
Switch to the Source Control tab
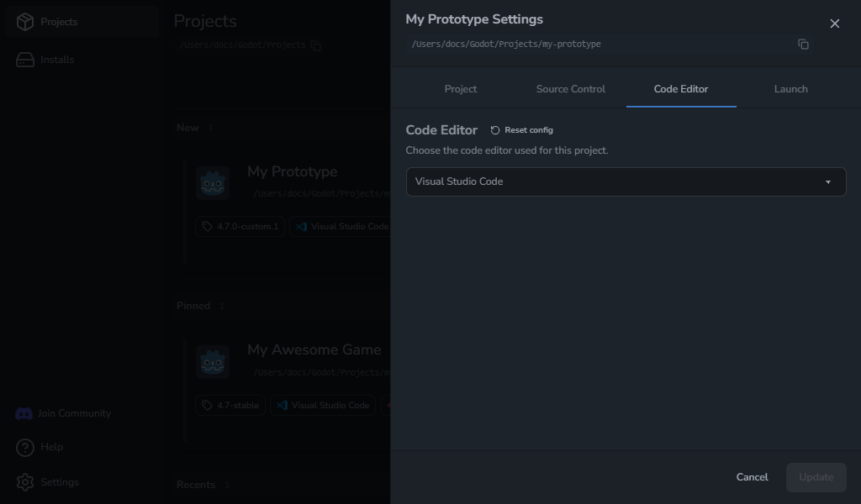[x=571, y=89]
